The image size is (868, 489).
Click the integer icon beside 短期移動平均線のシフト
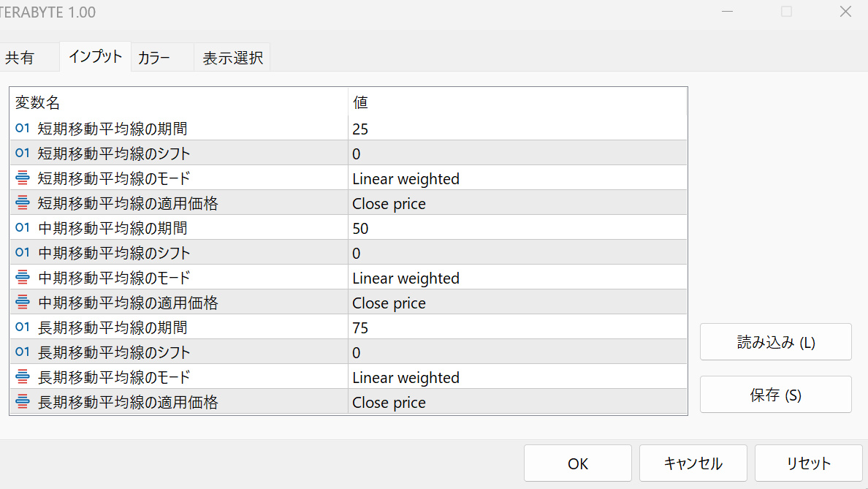point(22,153)
